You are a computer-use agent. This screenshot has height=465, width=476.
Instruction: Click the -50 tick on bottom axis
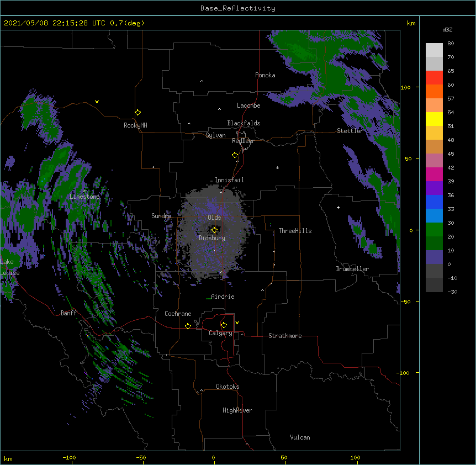tap(141, 457)
